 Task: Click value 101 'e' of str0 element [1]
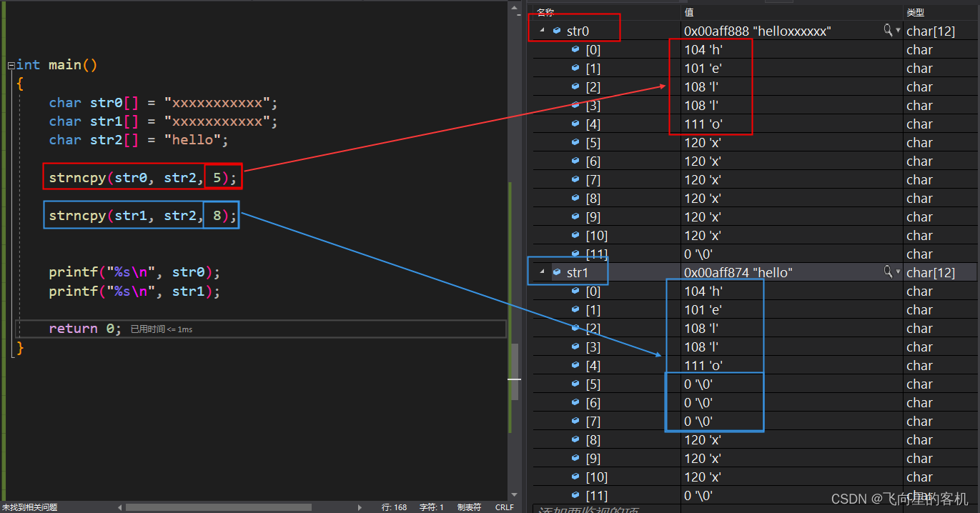702,69
